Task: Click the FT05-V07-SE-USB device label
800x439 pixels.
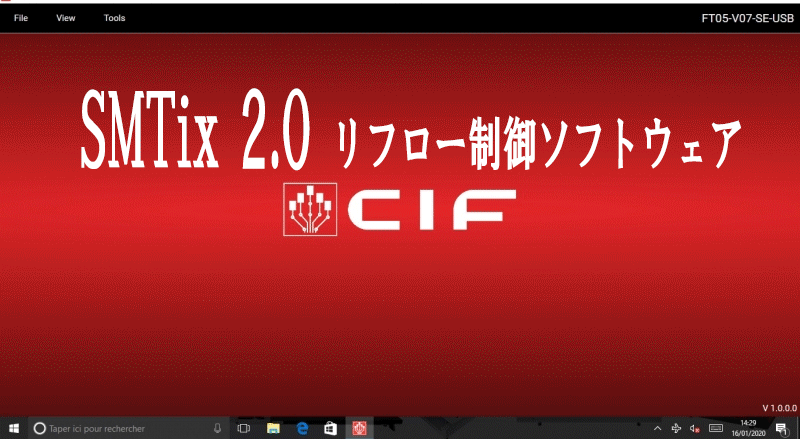Action: pos(747,18)
